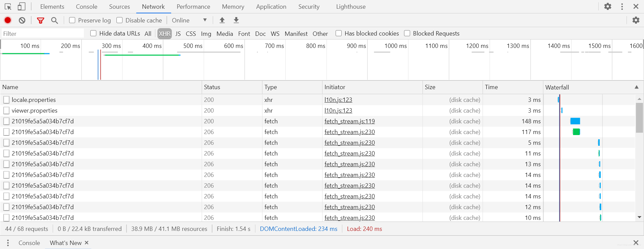This screenshot has height=249, width=644.
Task: Export HAR file with download arrow
Action: point(236,20)
